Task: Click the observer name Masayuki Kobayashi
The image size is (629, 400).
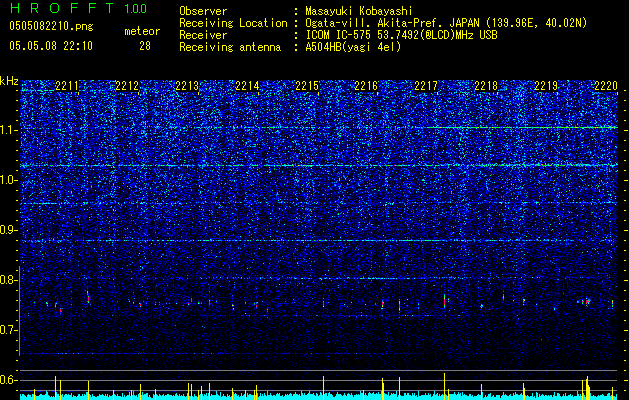Action: pyautogui.click(x=359, y=12)
